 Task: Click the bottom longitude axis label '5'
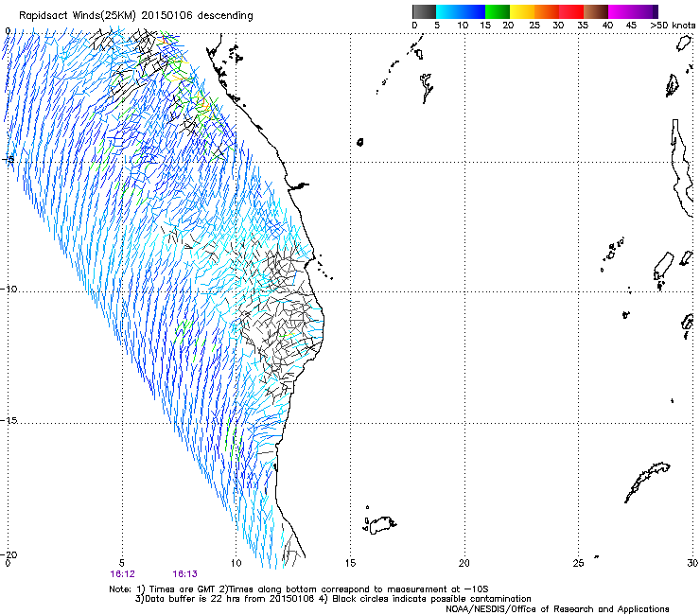122,563
